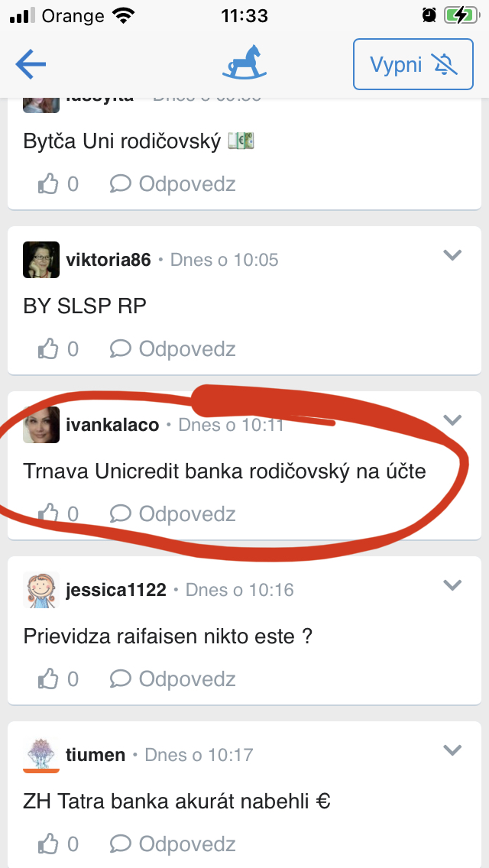Like the ivankalaco Trnava Unicredit post

click(x=48, y=513)
